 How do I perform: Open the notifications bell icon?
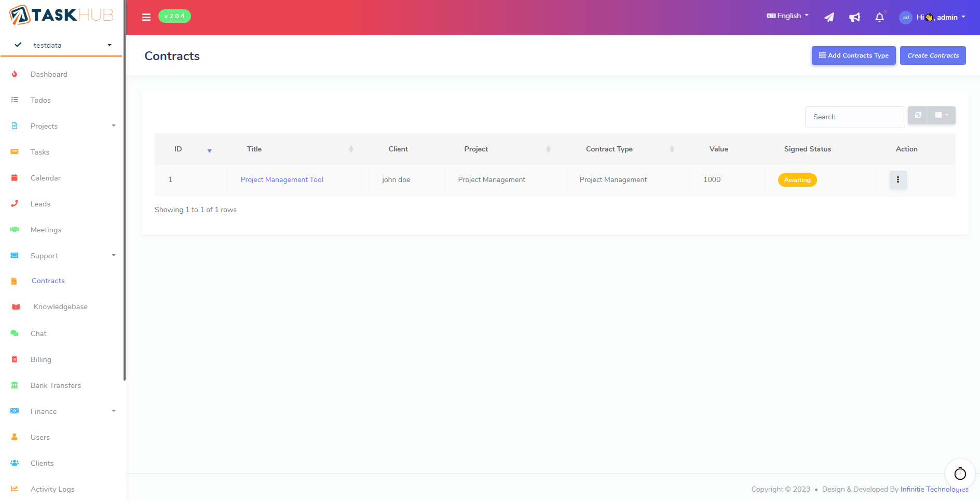click(x=879, y=18)
